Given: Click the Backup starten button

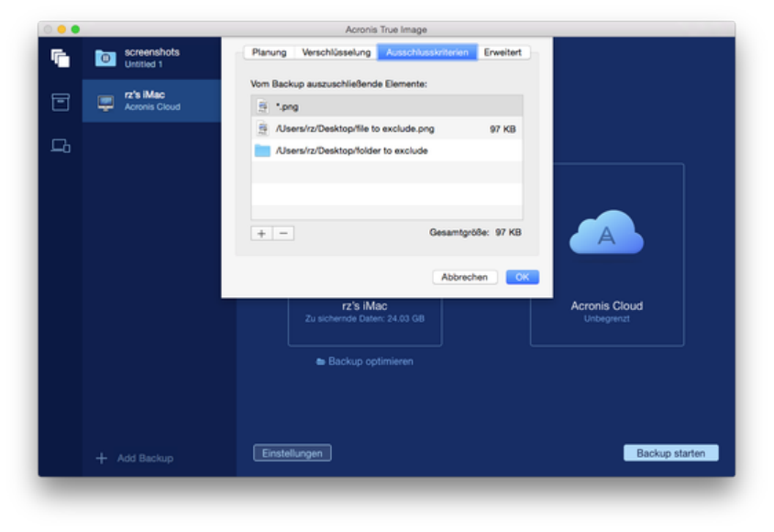Looking at the screenshot, I should 670,453.
